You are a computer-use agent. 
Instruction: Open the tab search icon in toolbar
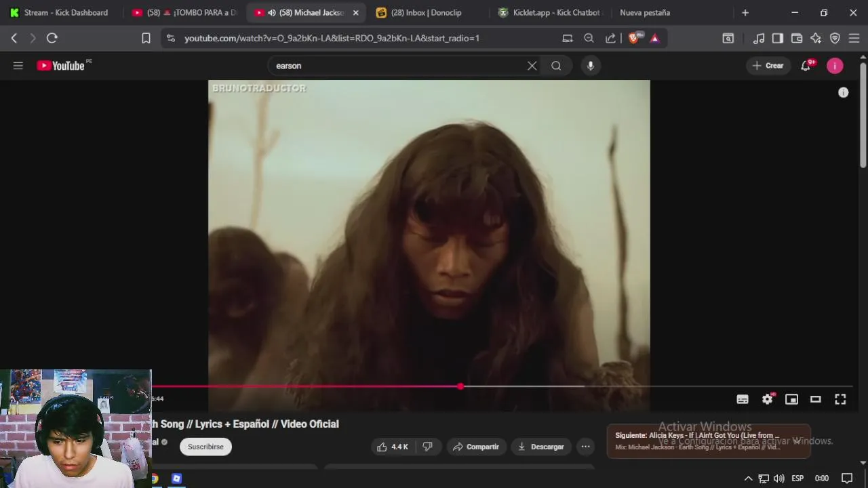click(x=728, y=38)
